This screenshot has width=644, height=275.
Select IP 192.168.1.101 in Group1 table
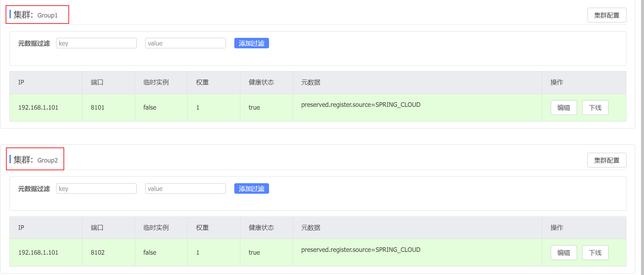(38, 108)
